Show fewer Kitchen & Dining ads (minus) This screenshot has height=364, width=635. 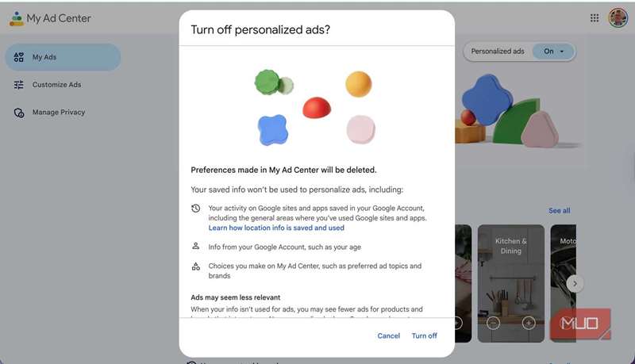tap(493, 323)
